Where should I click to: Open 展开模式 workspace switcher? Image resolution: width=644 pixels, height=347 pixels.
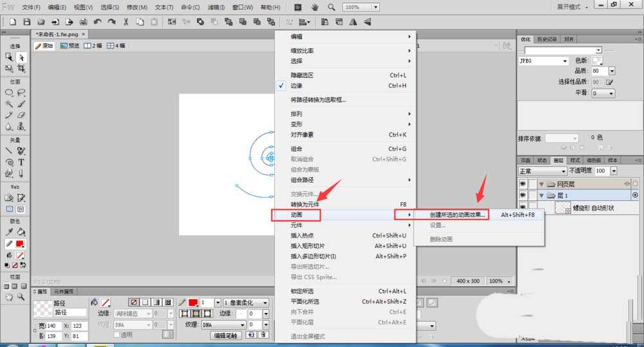tap(572, 7)
